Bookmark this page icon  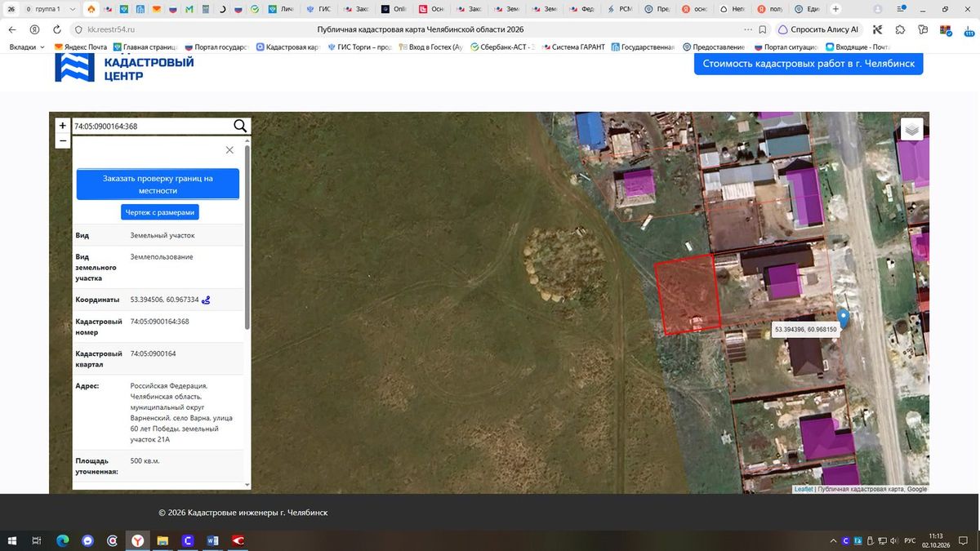[x=762, y=29]
